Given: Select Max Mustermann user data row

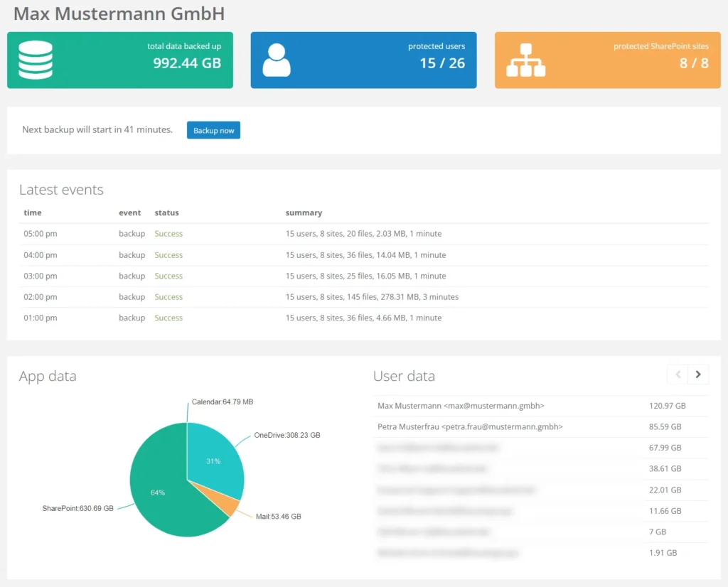Looking at the screenshot, I should (x=461, y=406).
